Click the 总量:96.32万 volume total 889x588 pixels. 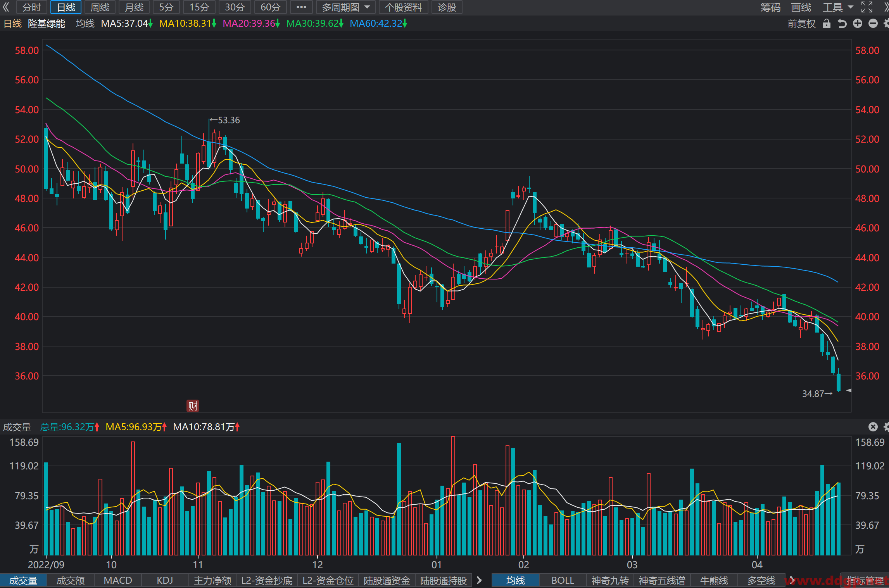click(x=70, y=427)
